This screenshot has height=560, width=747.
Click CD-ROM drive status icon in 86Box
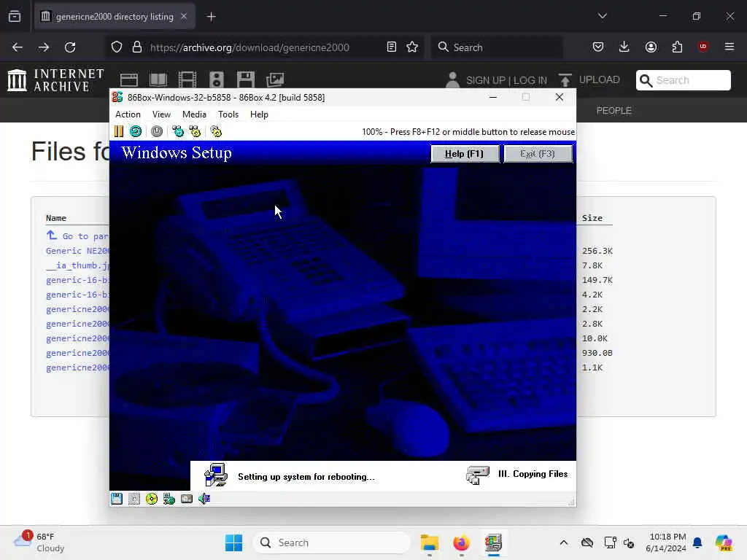(x=152, y=499)
